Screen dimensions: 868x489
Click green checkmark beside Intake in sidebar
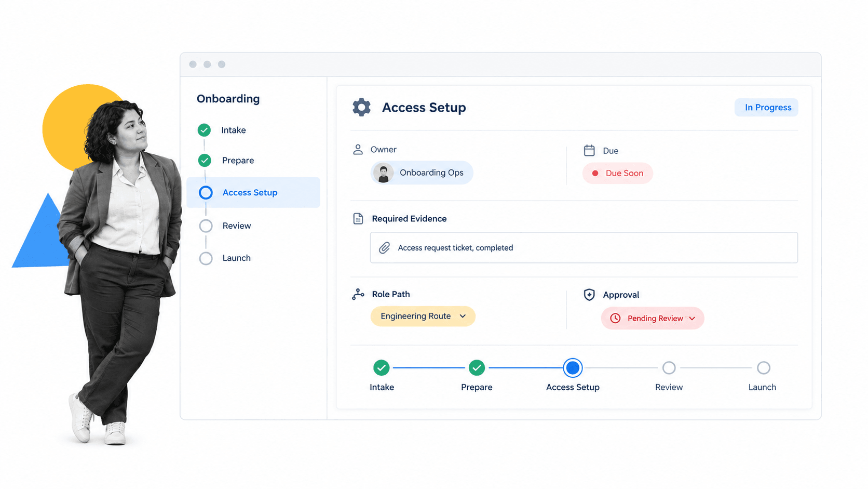204,130
